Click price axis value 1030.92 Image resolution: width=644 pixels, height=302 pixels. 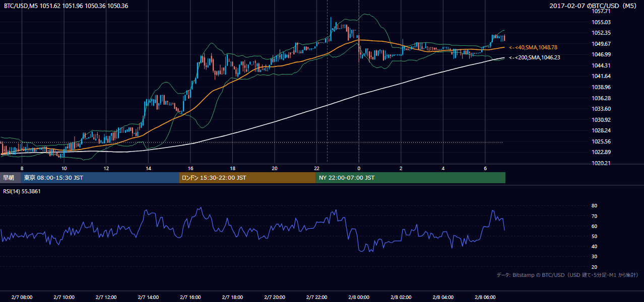click(x=602, y=120)
